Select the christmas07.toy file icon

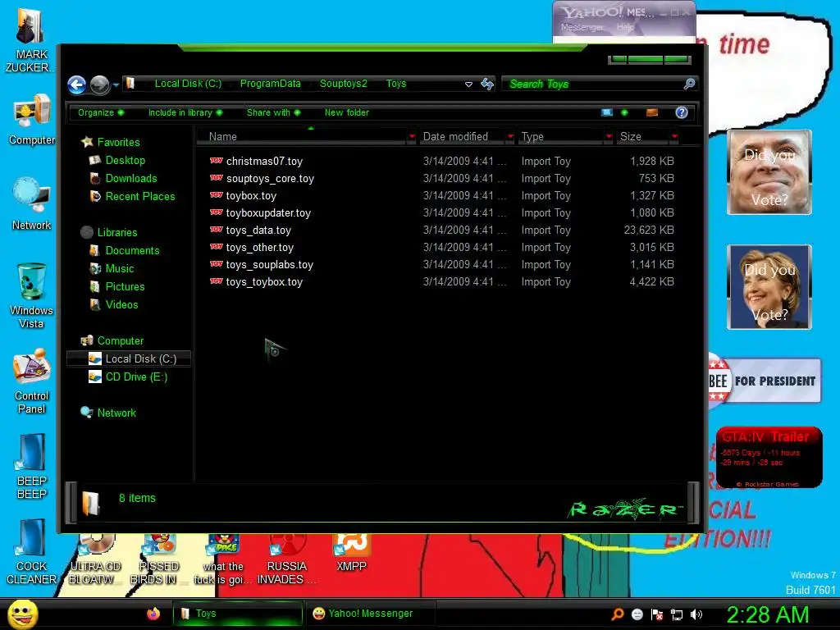tap(217, 161)
